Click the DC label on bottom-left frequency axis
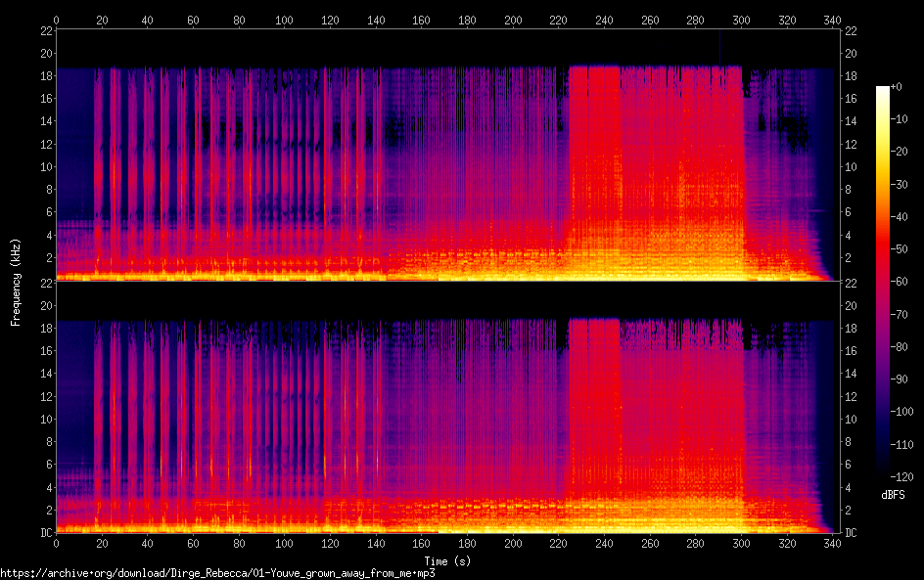This screenshot has width=924, height=580. pos(47,532)
